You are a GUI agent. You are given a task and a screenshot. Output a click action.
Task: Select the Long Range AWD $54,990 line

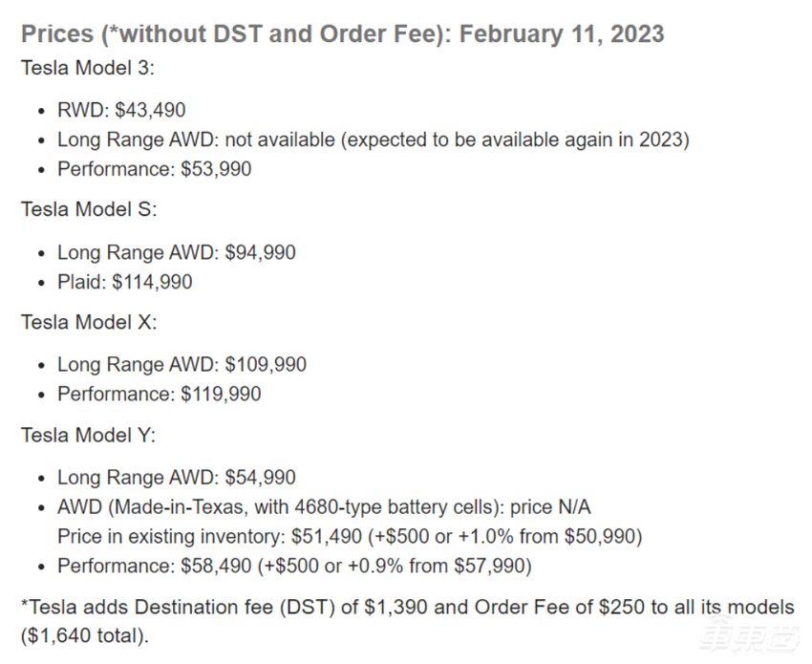(x=176, y=477)
